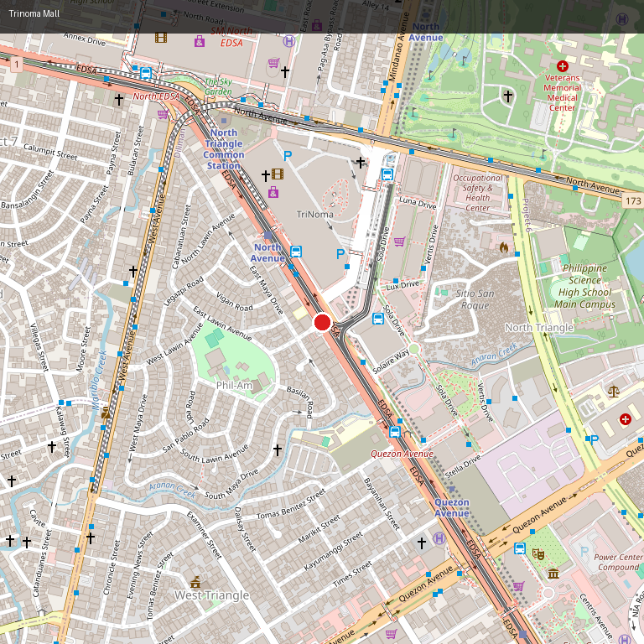Click the West Triangle label
The width and height of the screenshot is (644, 644).
[211, 595]
